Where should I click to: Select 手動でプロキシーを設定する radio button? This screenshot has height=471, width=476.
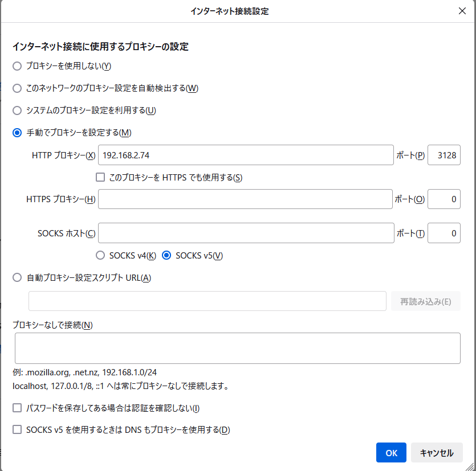17,133
